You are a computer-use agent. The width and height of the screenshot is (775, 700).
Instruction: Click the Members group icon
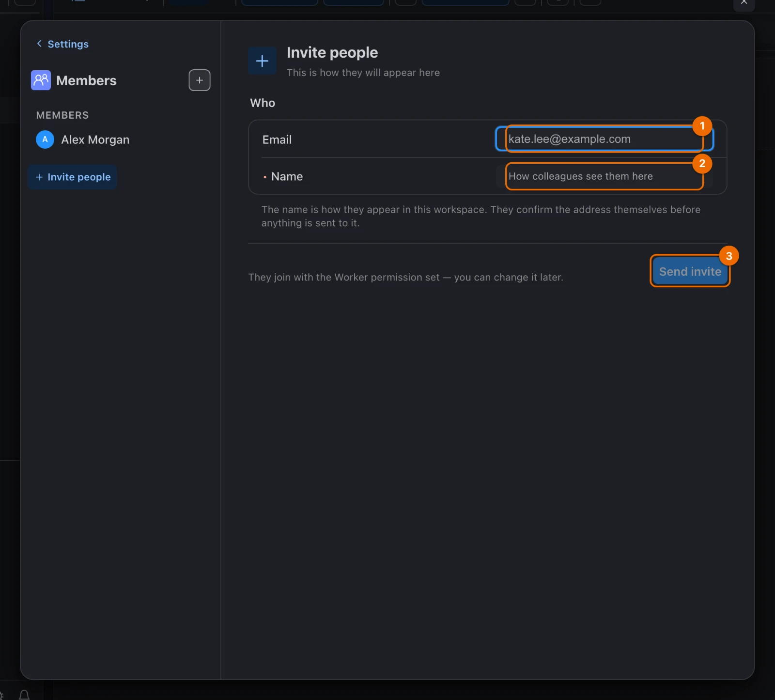tap(41, 80)
